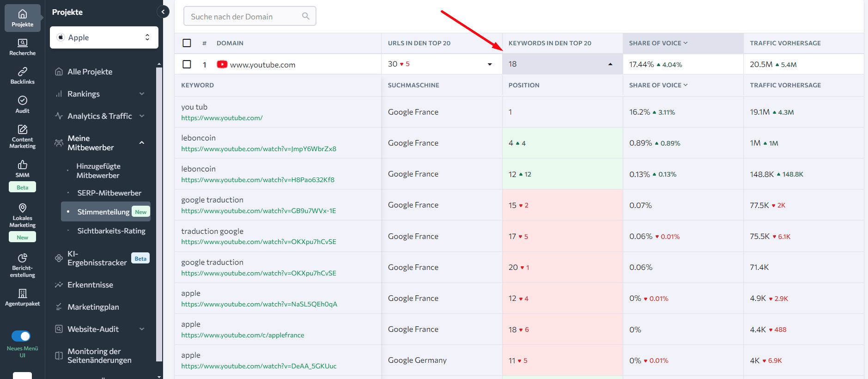Screen dimensions: 868x379
Task: Click the Domain column header
Action: tap(230, 43)
